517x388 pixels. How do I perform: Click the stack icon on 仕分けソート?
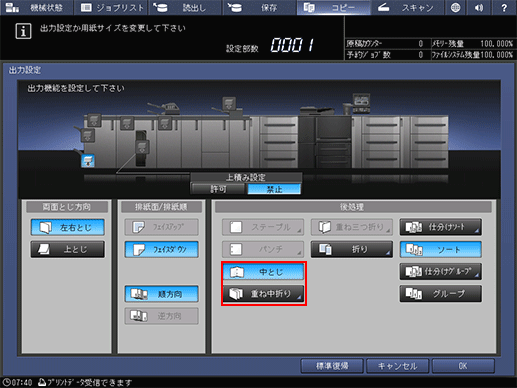[x=414, y=227]
